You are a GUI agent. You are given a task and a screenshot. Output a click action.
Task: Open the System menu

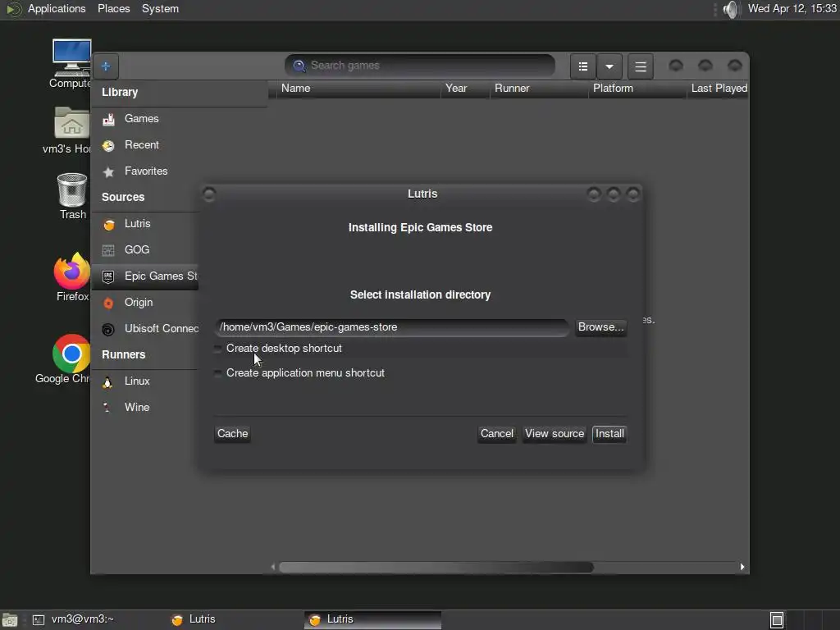click(160, 9)
